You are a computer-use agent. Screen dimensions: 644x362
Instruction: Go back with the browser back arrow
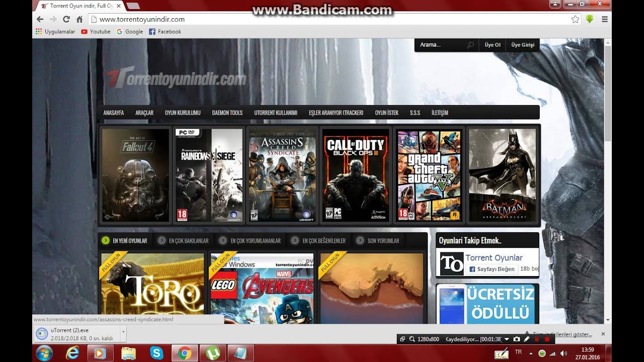pos(40,19)
